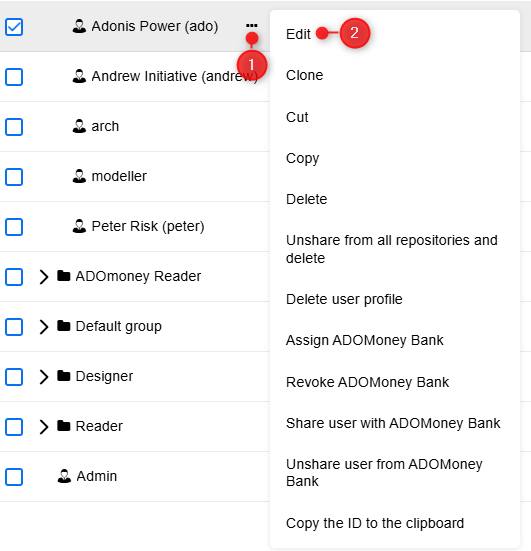Select Clone in the context menu
Screen dimensions: 531x551
click(305, 75)
